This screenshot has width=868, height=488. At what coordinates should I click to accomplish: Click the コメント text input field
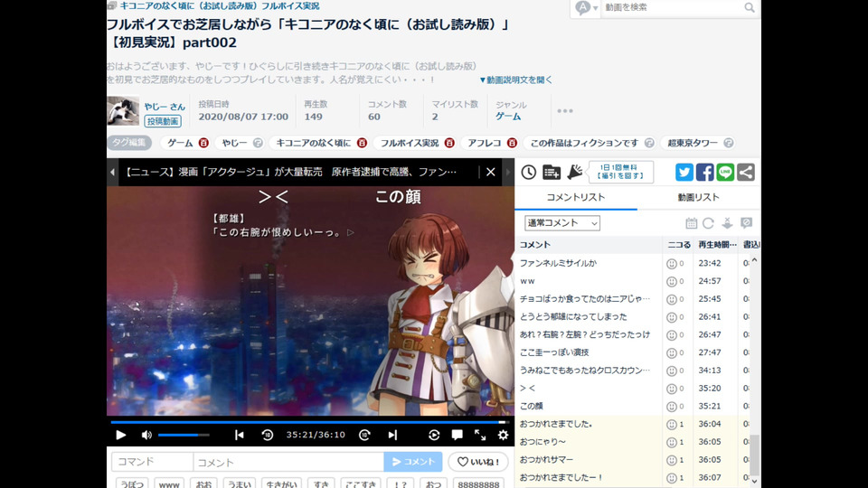pos(288,462)
